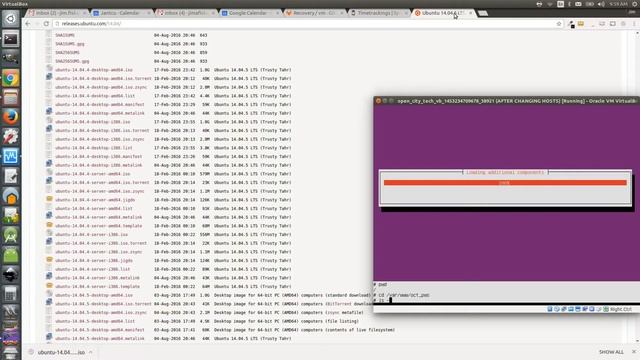Open ubuntu-14.04.5-desktop-amd64.iso.zsync link

(101, 313)
